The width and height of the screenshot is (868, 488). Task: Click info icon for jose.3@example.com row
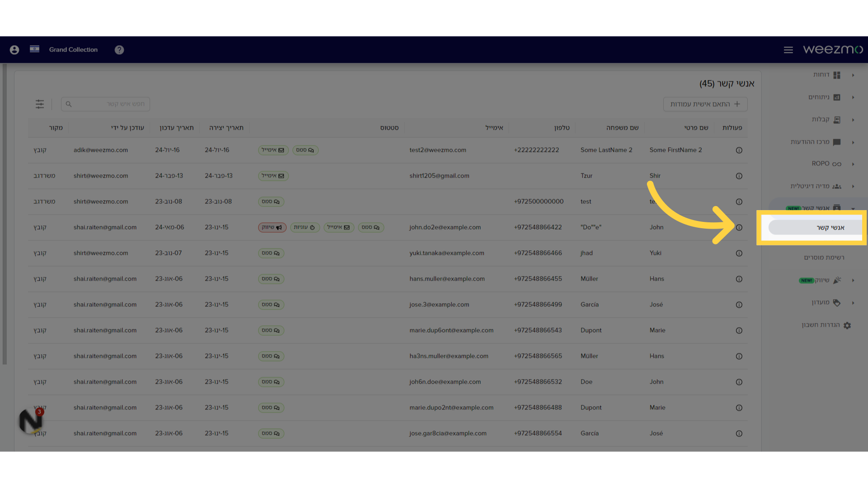click(x=739, y=305)
